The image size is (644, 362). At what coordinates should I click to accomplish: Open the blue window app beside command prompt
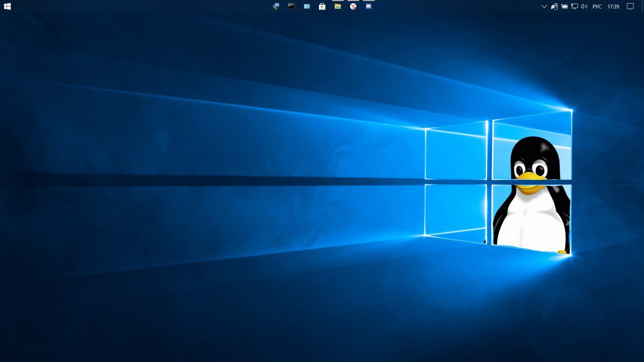tap(307, 7)
